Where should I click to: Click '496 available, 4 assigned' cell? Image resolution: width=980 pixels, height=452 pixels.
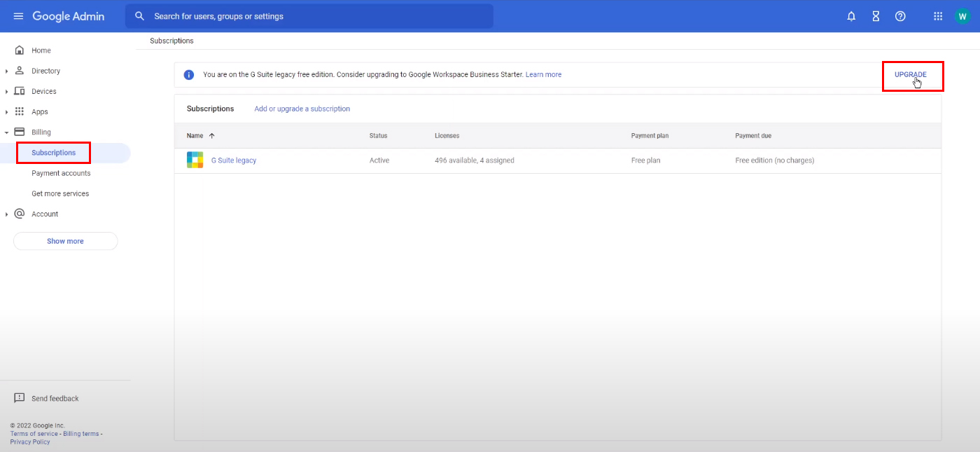pos(475,160)
